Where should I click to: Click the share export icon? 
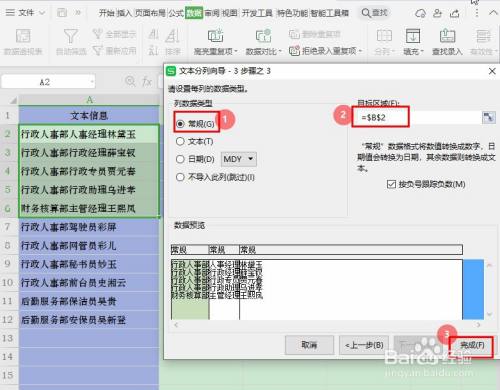pyautogui.click(x=455, y=13)
